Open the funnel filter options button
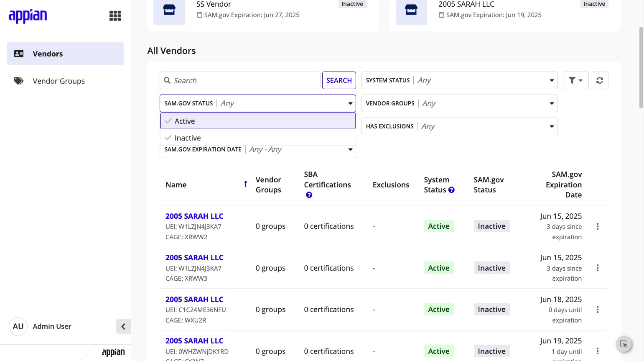The image size is (644, 361). pos(575,80)
